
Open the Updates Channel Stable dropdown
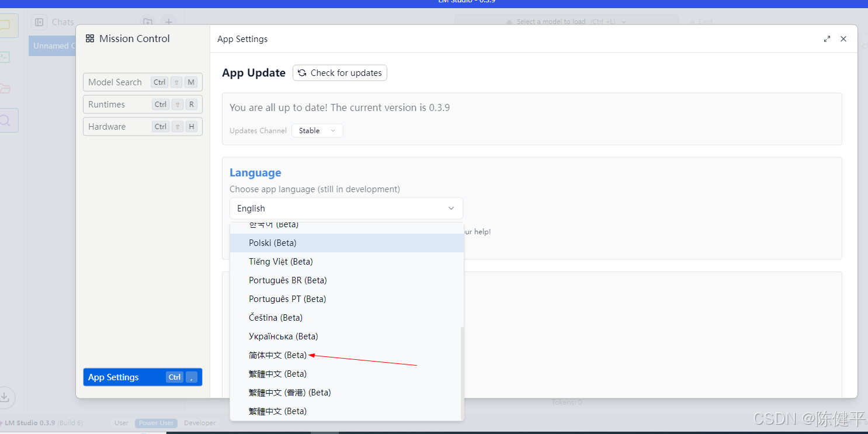pos(317,131)
